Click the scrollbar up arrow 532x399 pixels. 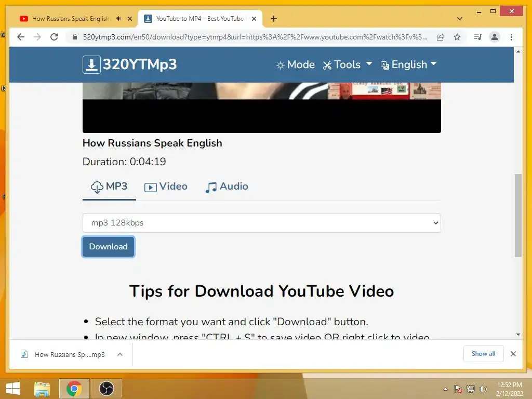point(518,51)
